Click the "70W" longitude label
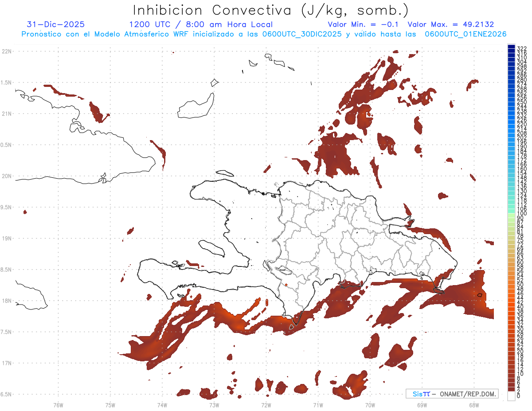532x411 pixels. (370, 404)
